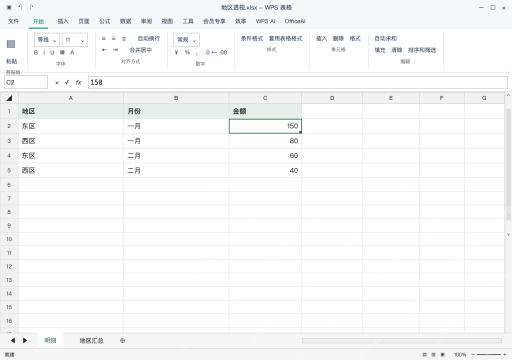Select the row 3 header
This screenshot has height=360, width=512.
(9, 141)
